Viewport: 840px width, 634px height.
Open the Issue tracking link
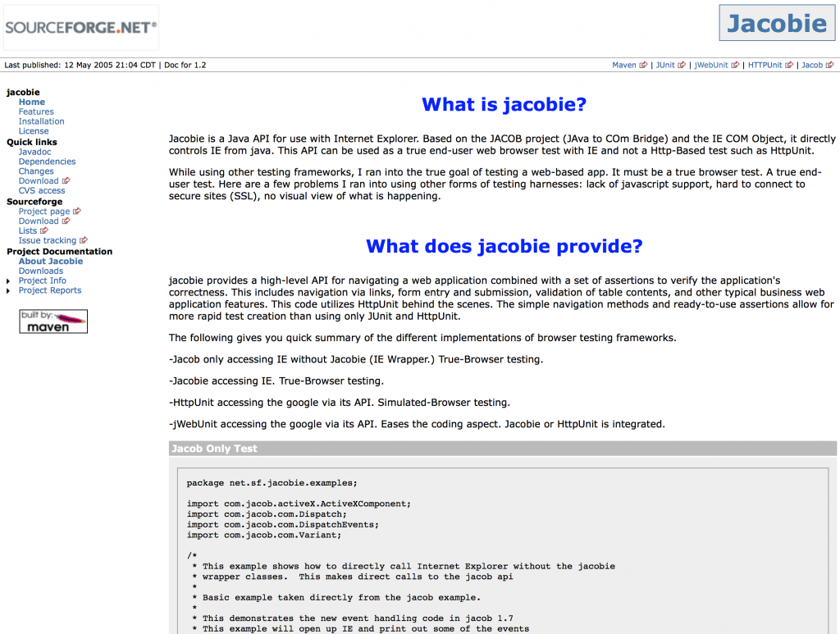coord(47,240)
